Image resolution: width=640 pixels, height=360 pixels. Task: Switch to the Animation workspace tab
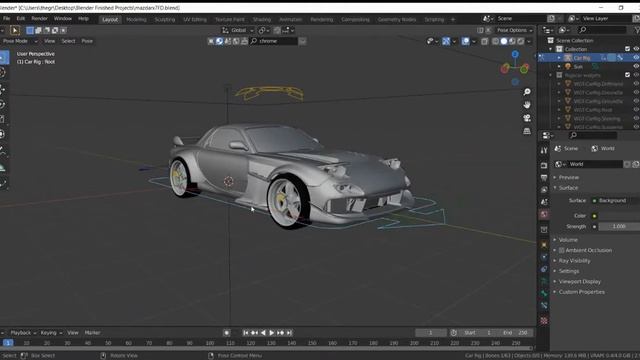tap(290, 19)
